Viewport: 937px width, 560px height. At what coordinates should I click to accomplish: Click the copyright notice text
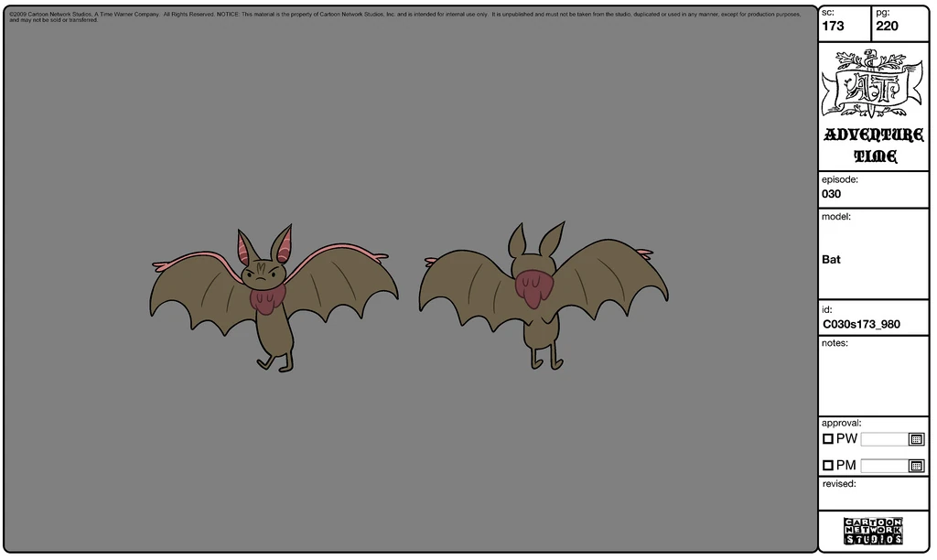(405, 16)
